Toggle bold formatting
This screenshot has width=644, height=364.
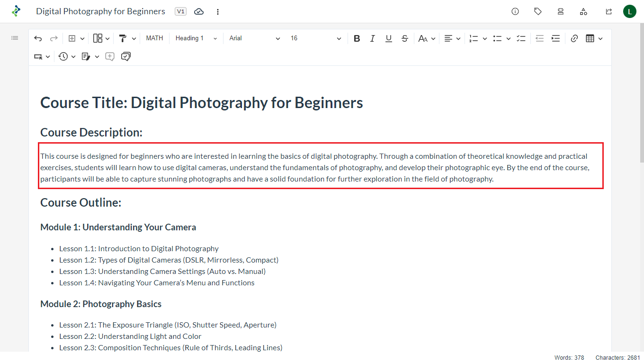(357, 38)
